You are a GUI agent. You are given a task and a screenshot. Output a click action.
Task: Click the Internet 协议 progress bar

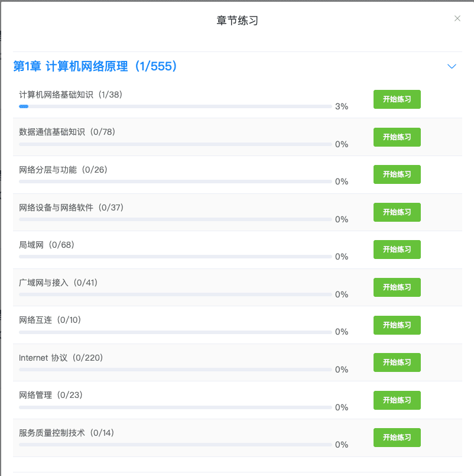pos(176,370)
